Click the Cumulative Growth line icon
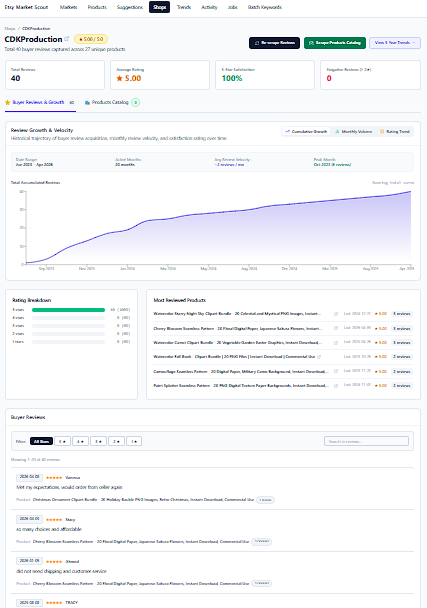 click(287, 131)
